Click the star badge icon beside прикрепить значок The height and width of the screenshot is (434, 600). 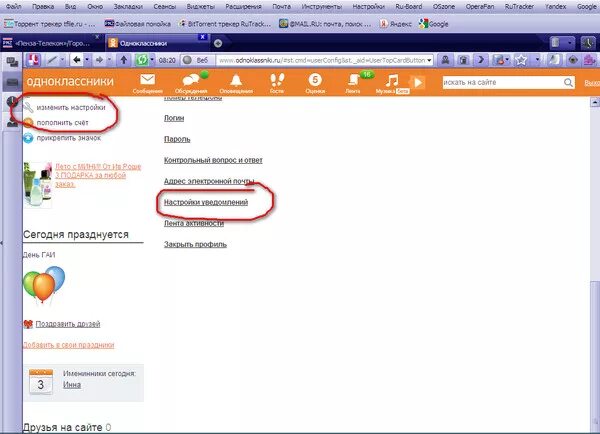28,138
